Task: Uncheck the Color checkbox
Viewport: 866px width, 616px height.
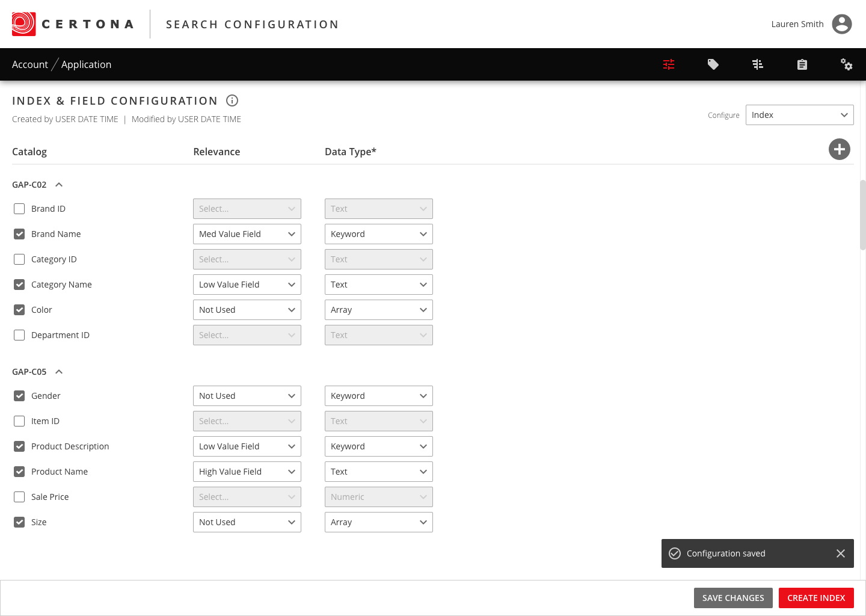Action: point(19,310)
